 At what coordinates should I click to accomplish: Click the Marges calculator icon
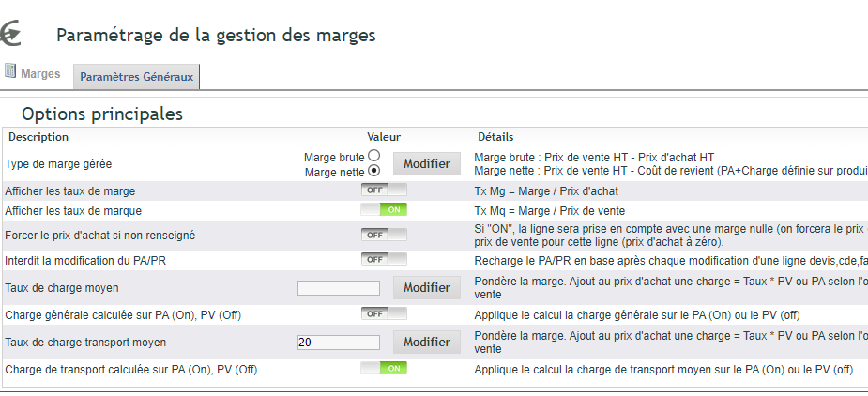[10, 71]
